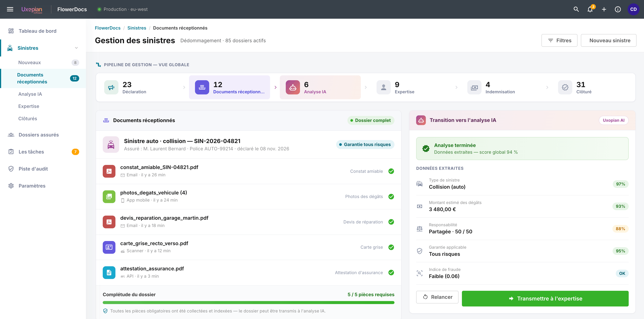The image size is (644, 319).
Task: Open Les tâches in sidebar
Action: point(43,152)
